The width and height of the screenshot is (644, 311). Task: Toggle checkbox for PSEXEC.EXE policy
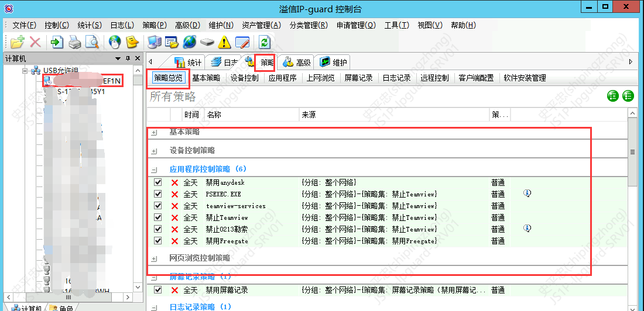(x=157, y=193)
